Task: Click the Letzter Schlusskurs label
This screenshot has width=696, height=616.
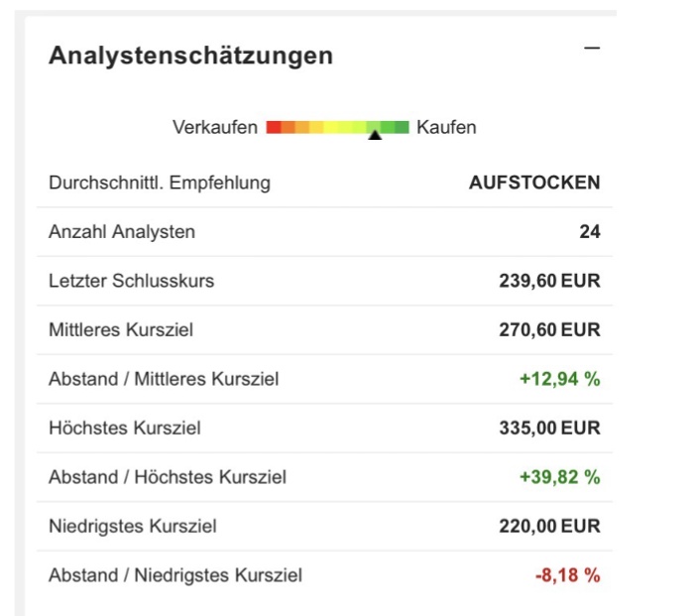Action: 131,281
